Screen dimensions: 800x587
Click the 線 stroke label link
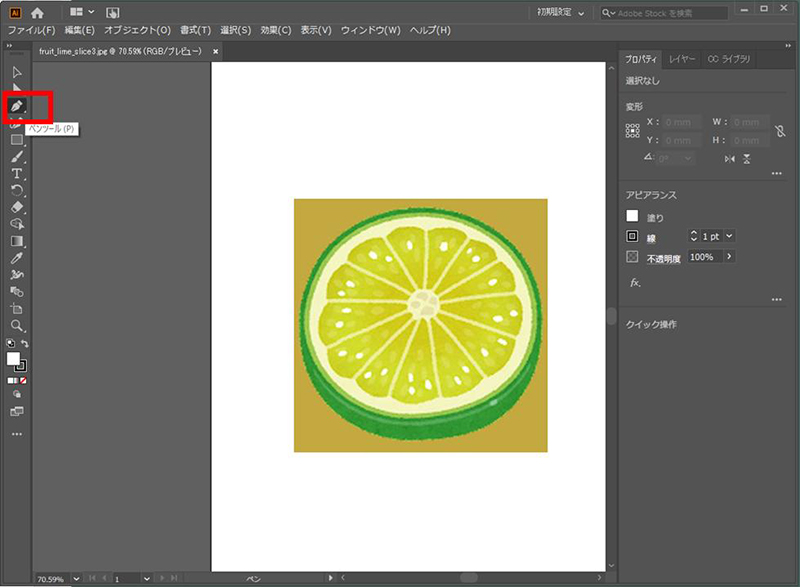tap(651, 238)
